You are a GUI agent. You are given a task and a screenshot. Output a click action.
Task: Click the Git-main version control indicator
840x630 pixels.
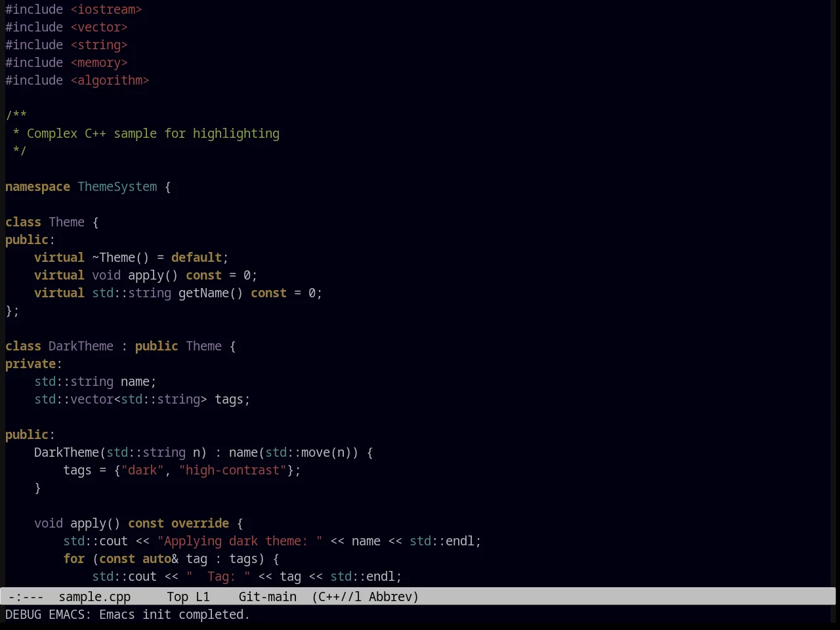coord(267,597)
